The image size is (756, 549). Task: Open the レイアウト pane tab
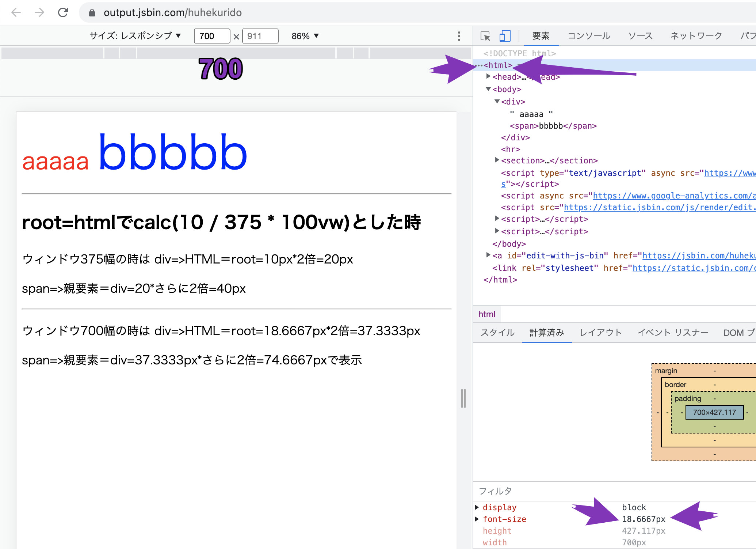click(601, 333)
